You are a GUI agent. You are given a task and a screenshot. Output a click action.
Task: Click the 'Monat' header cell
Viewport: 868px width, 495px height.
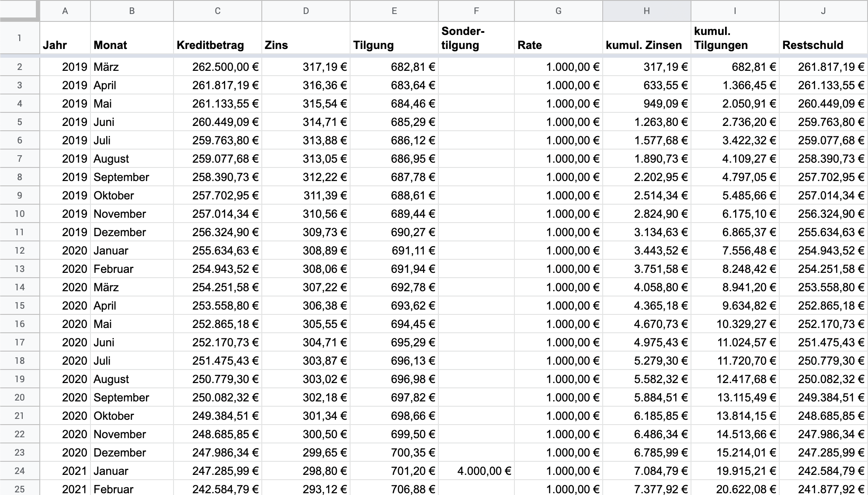pyautogui.click(x=132, y=38)
